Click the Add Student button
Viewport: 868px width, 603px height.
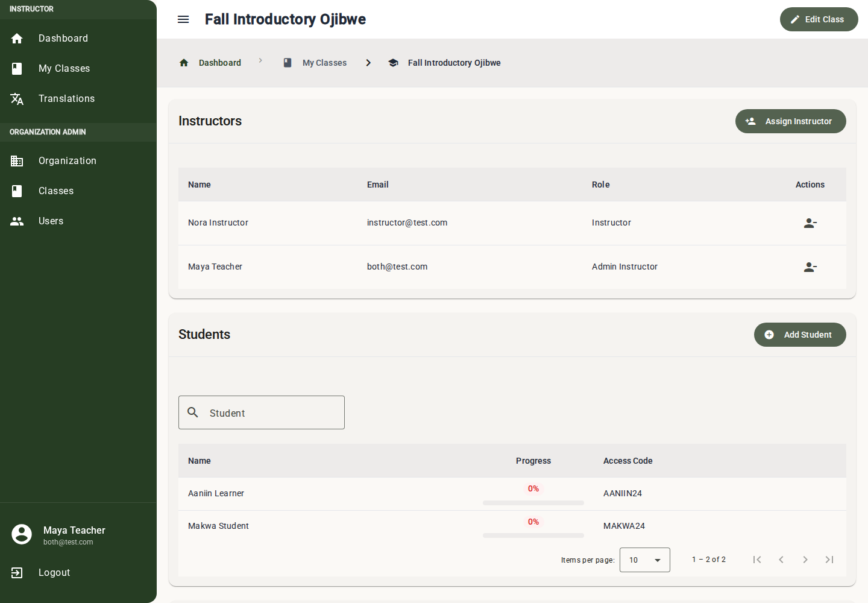point(800,335)
